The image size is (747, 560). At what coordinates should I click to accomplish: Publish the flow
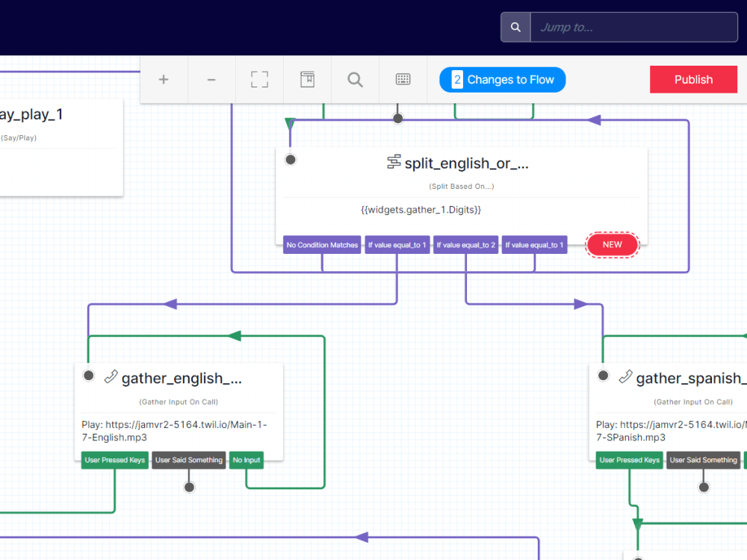click(693, 79)
